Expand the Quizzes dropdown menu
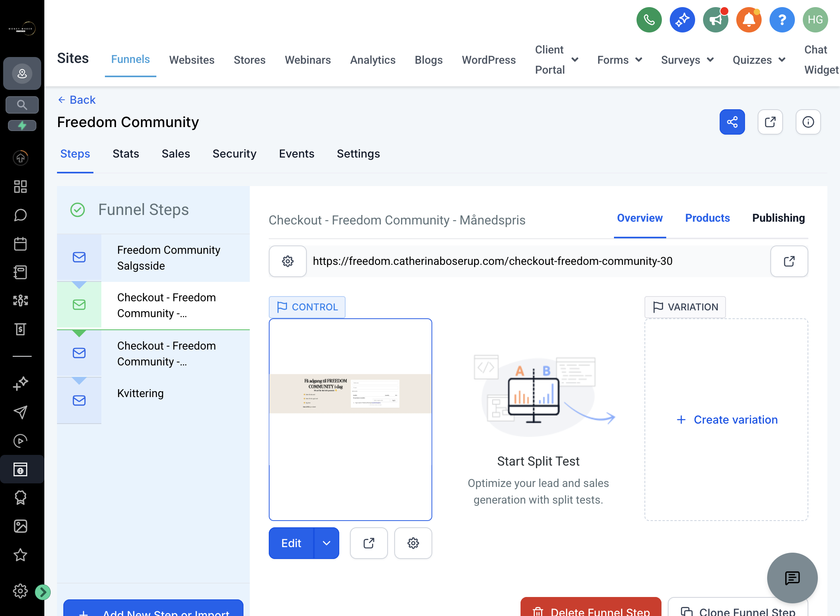 782,60
